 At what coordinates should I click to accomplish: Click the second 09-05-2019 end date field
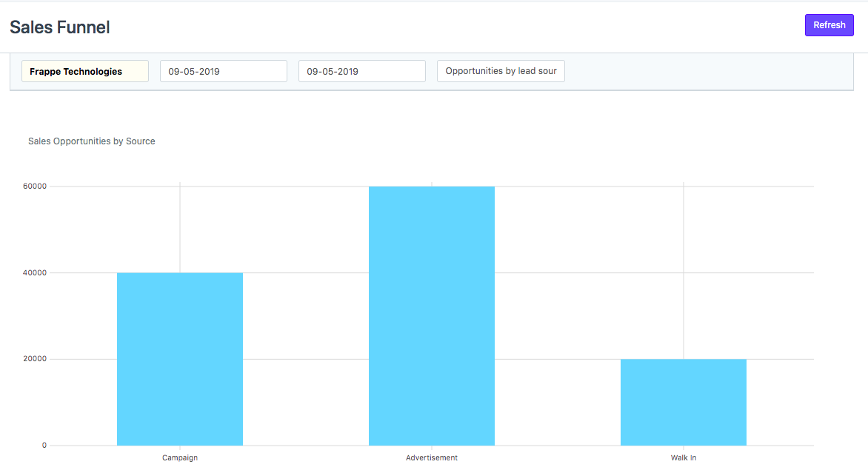361,71
